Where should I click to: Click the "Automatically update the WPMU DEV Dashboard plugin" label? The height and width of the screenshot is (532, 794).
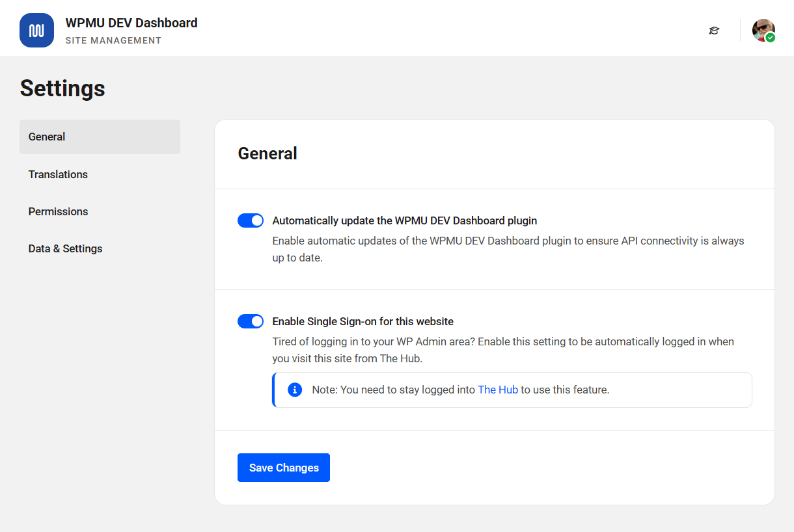[x=405, y=220]
